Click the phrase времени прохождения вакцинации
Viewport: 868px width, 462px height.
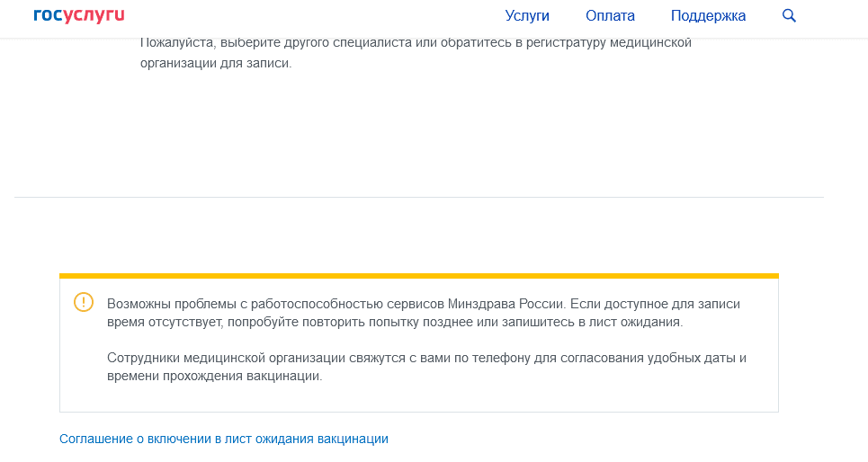(x=213, y=377)
